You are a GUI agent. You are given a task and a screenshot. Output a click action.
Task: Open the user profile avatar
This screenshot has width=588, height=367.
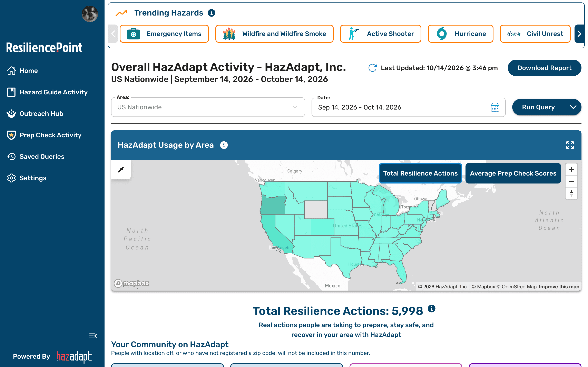point(90,14)
